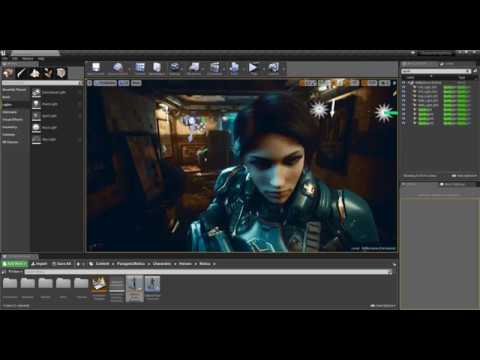
Task: Open the Help menu
Action: tap(41, 58)
